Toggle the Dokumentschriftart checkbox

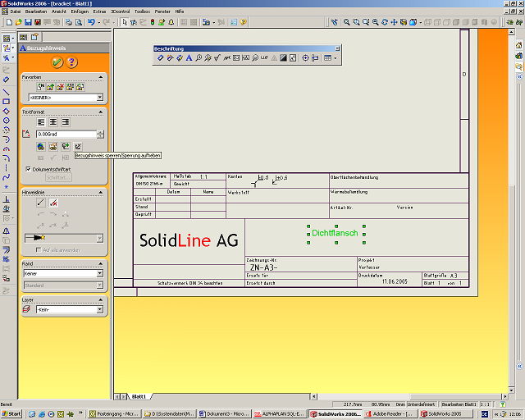click(28, 169)
